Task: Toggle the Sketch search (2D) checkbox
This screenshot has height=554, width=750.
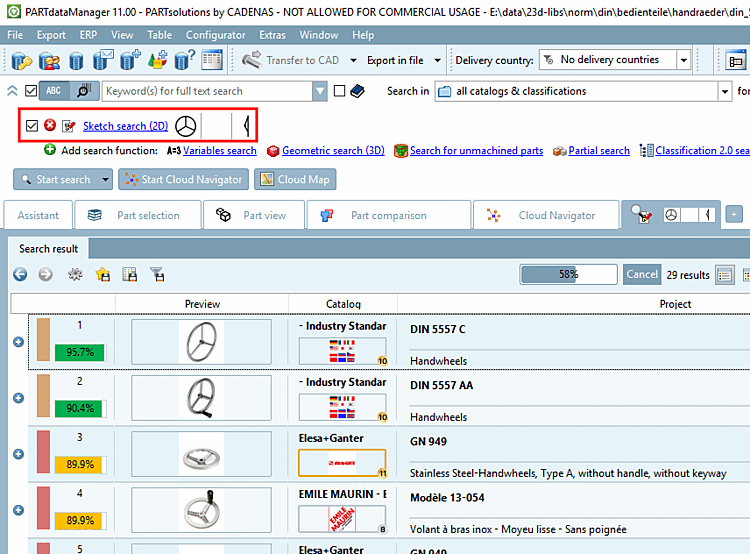Action: point(32,126)
